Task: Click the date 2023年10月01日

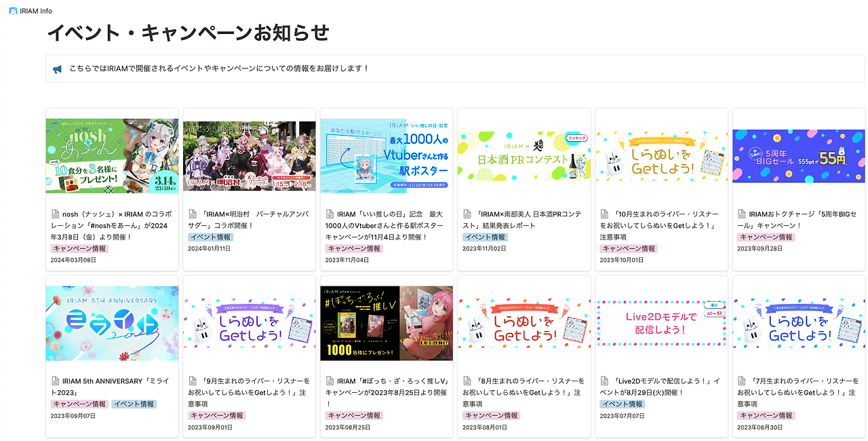Action: [x=622, y=260]
